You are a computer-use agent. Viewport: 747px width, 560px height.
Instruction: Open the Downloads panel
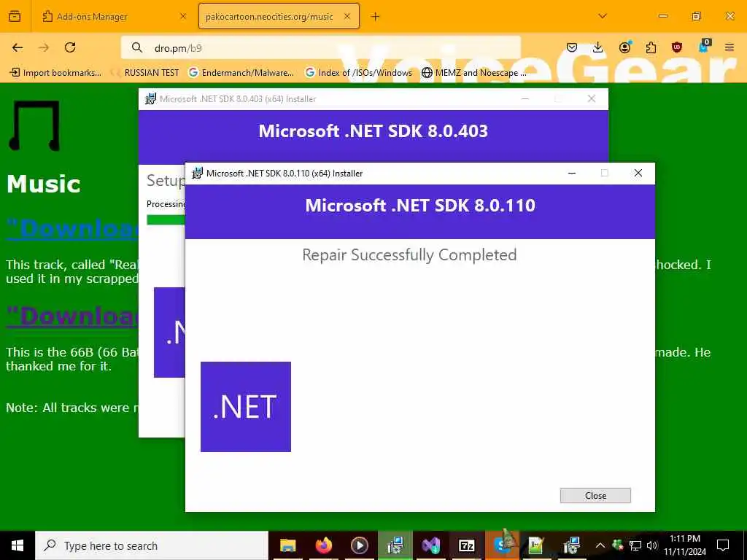pyautogui.click(x=598, y=47)
